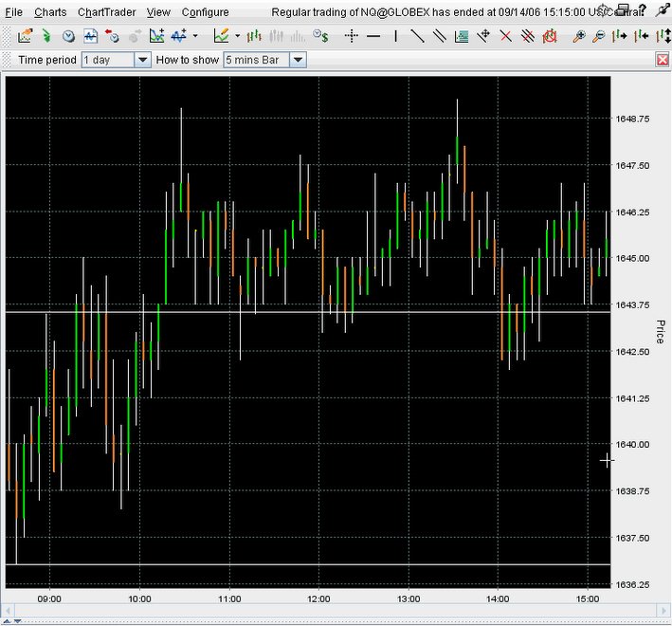The image size is (672, 626).
Task: Select the horizontal line drawing tool
Action: tap(373, 36)
